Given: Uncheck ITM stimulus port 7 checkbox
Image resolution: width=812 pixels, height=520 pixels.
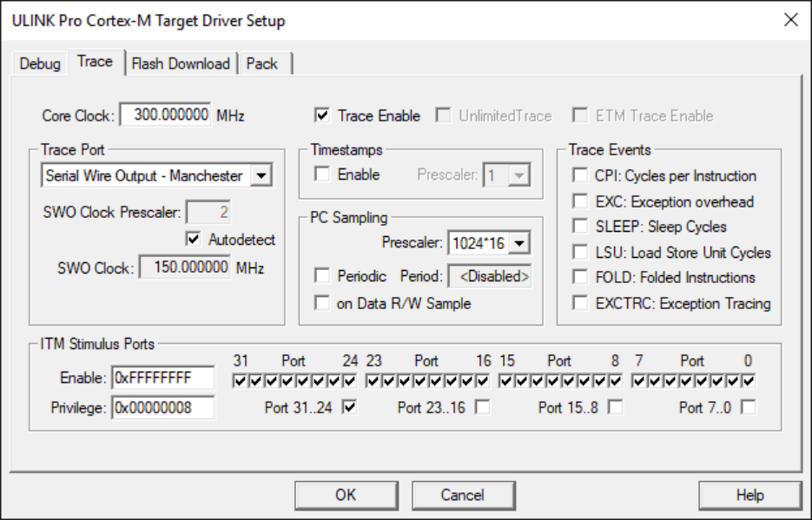Looking at the screenshot, I should 639,381.
